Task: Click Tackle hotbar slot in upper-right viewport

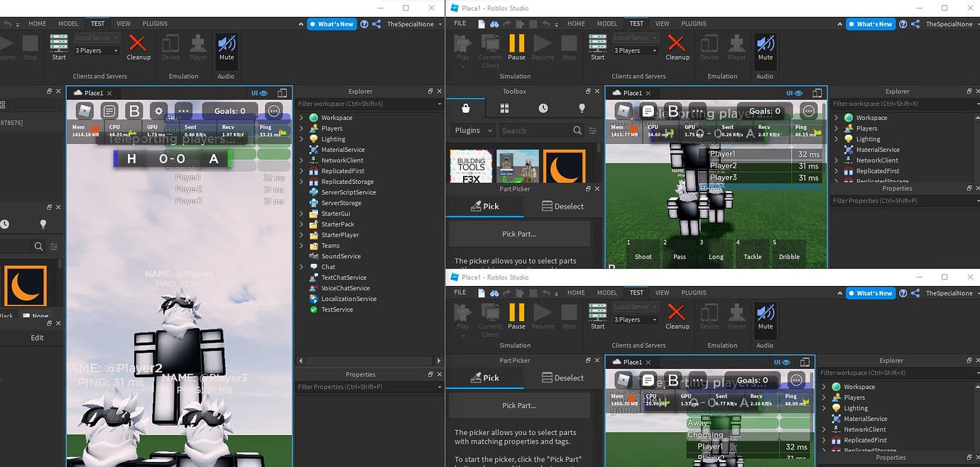Action: click(752, 253)
